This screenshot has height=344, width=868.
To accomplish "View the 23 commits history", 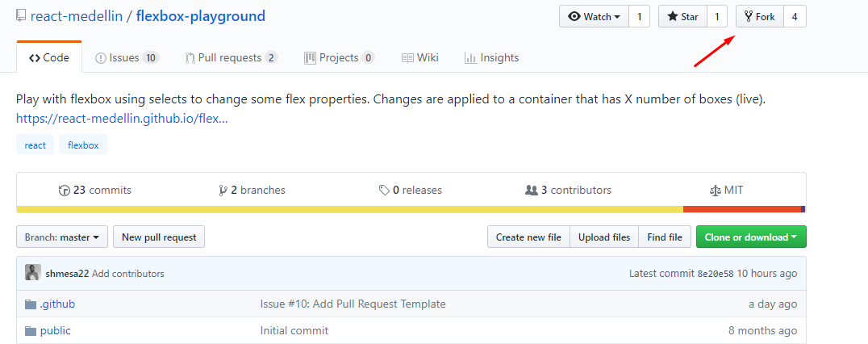I will pos(95,190).
